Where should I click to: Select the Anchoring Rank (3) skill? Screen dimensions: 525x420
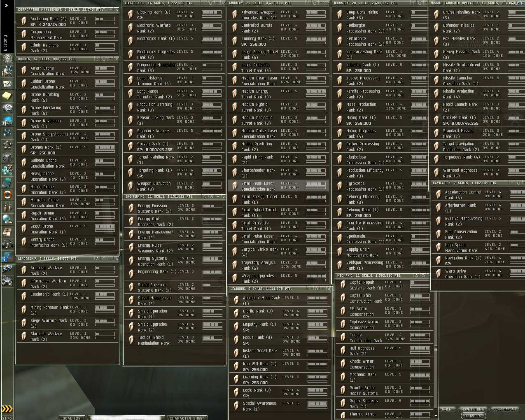[68, 21]
